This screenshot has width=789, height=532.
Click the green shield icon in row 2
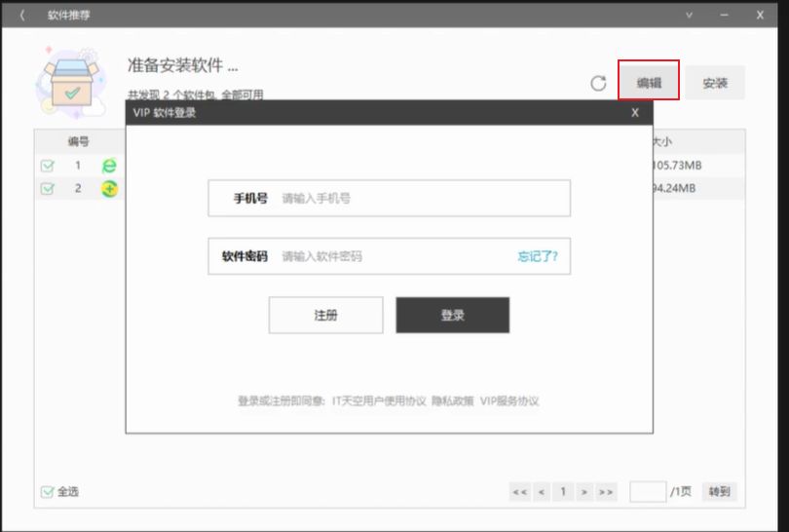pos(110,188)
